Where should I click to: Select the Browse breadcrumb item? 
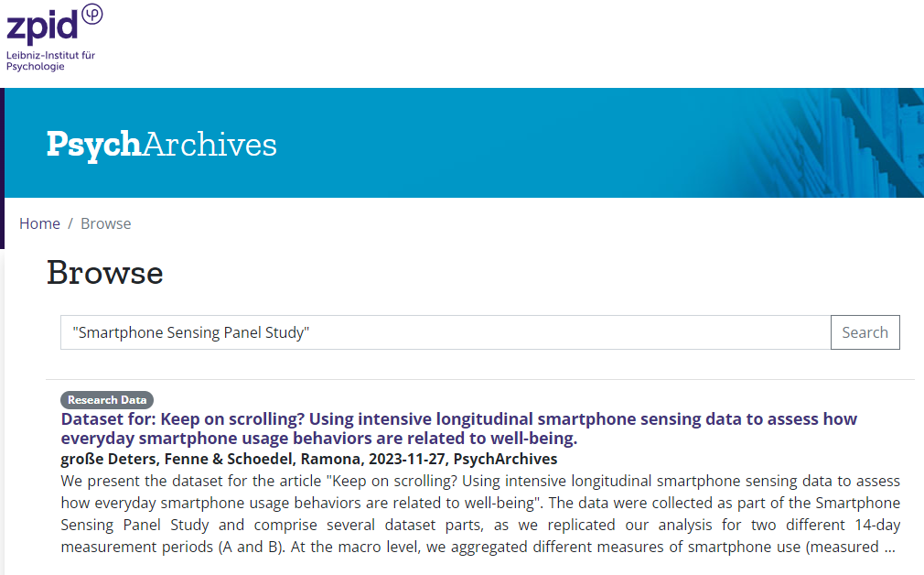(106, 223)
